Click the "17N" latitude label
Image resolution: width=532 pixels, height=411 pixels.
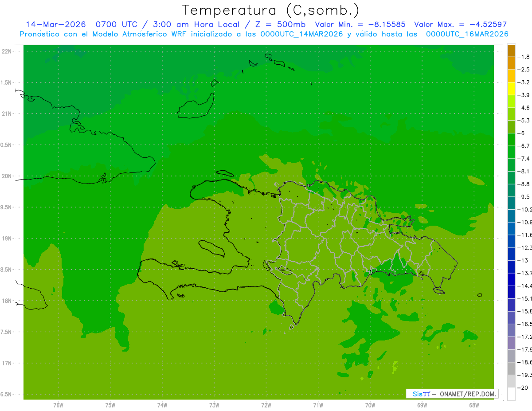[7, 363]
